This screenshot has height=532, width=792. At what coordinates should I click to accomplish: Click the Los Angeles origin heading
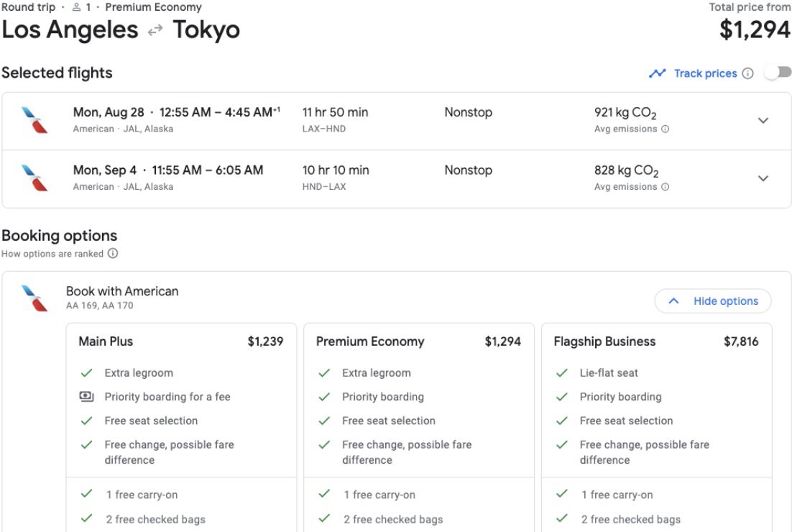70,29
